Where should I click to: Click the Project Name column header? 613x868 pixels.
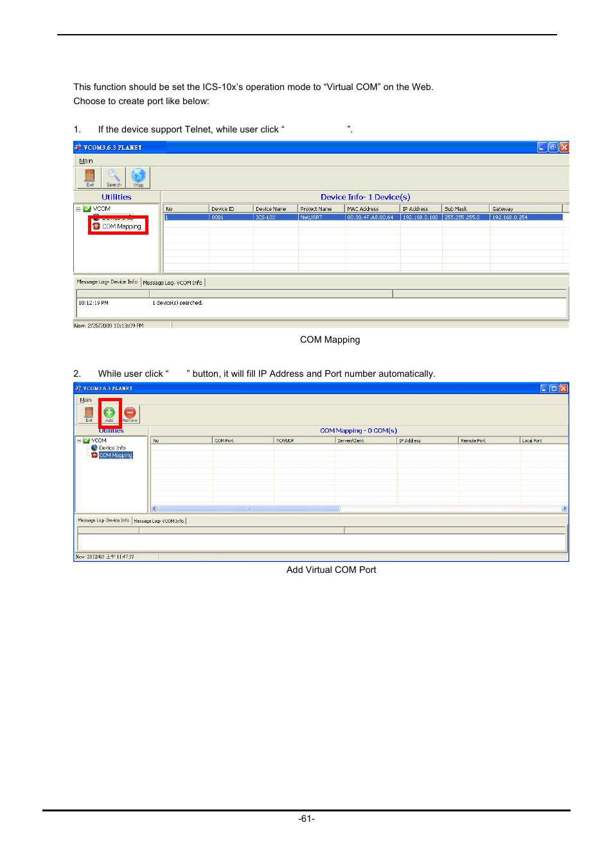(321, 209)
